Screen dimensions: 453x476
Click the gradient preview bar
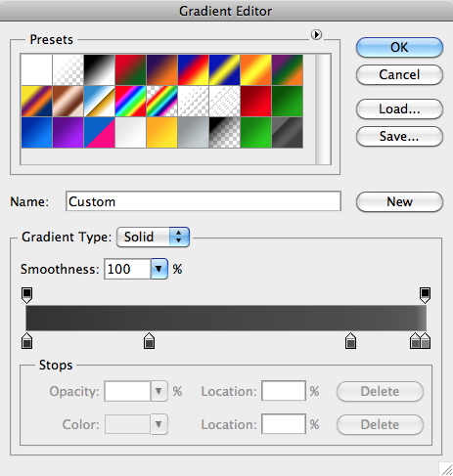pyautogui.click(x=226, y=318)
